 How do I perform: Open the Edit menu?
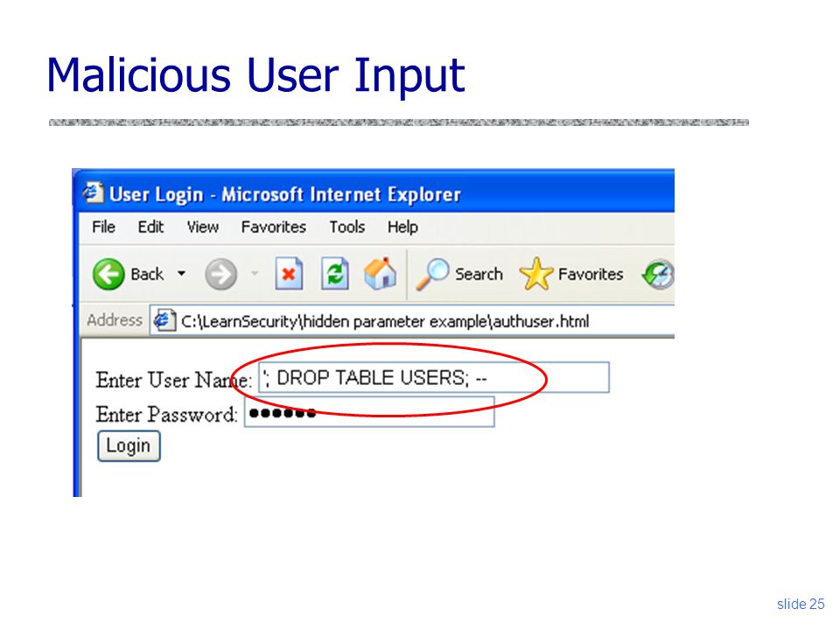[150, 227]
